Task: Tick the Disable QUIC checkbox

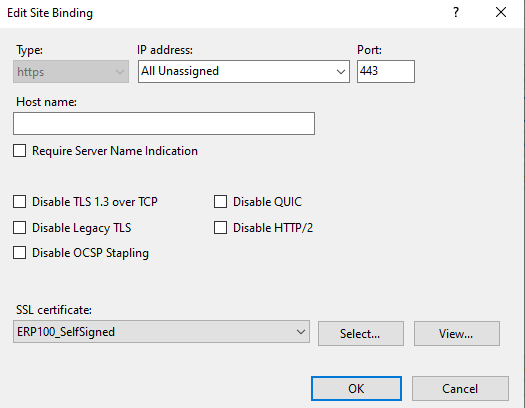Action: click(220, 202)
